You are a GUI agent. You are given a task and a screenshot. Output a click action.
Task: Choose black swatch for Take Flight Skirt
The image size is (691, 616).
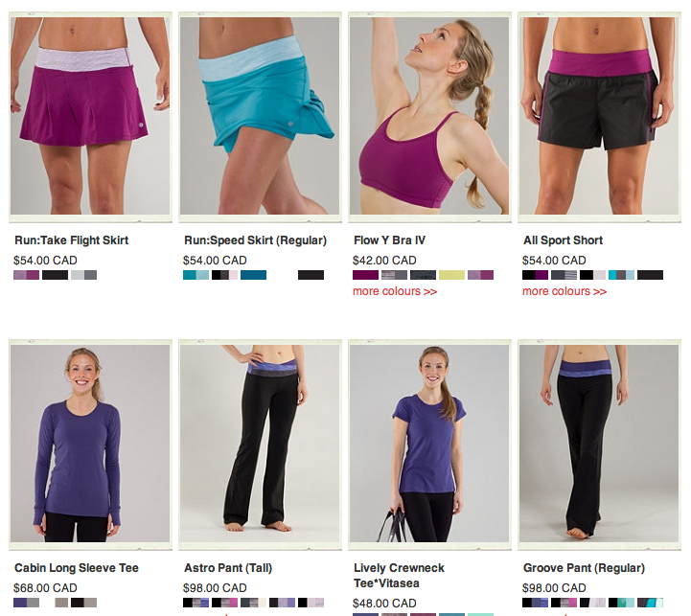[55, 275]
